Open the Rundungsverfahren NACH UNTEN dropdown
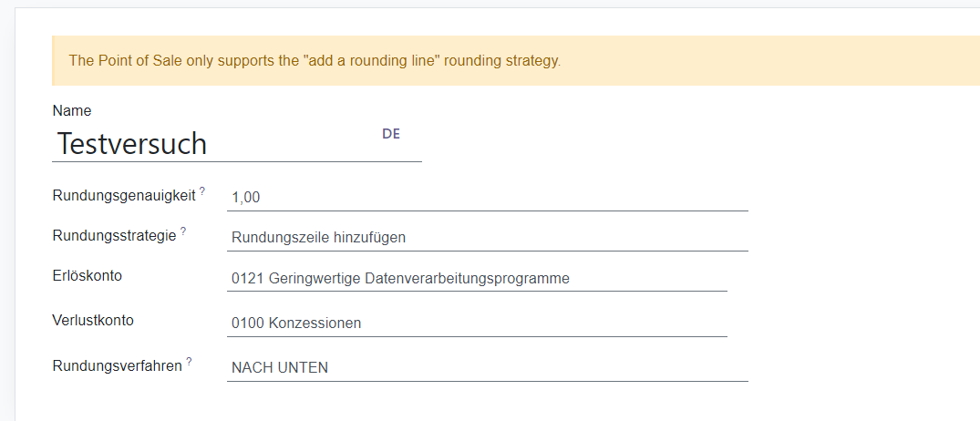The image size is (980, 421). click(487, 368)
